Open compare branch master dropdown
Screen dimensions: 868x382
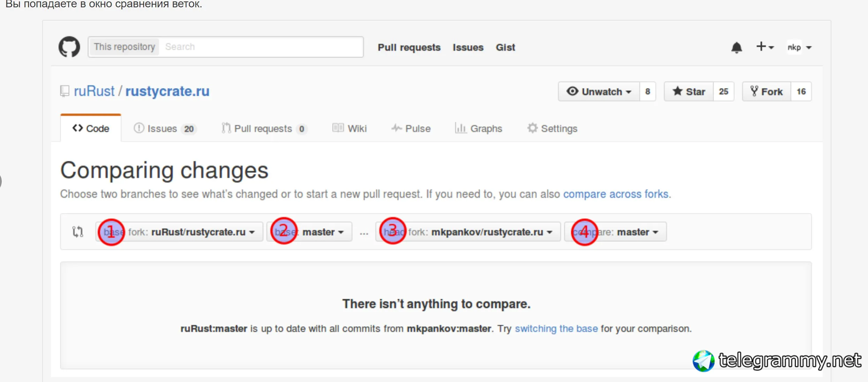coord(616,232)
